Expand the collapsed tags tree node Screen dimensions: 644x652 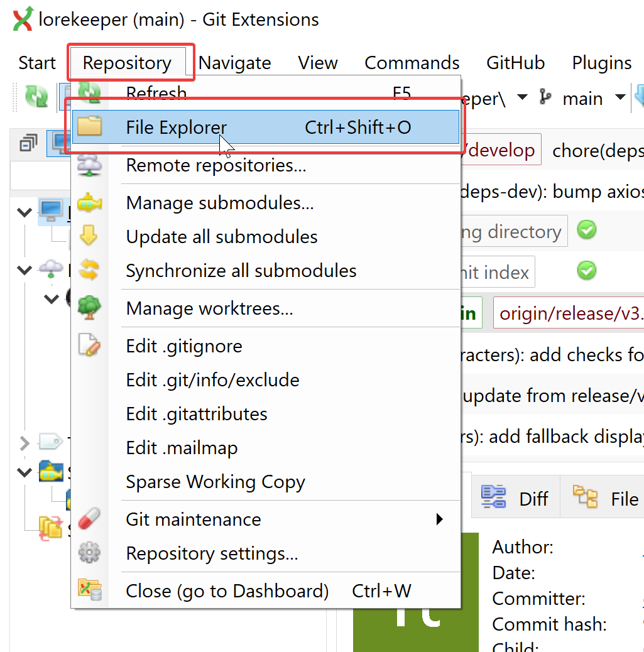point(25,443)
